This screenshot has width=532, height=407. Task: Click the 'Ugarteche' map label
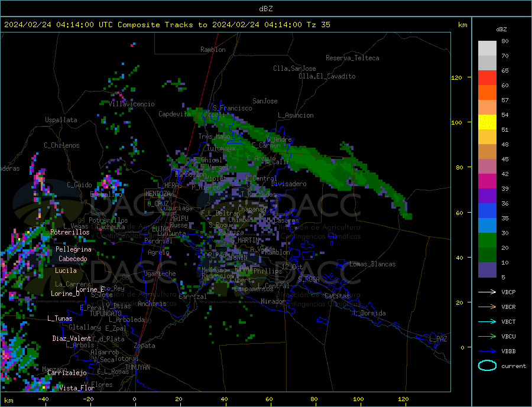(160, 273)
